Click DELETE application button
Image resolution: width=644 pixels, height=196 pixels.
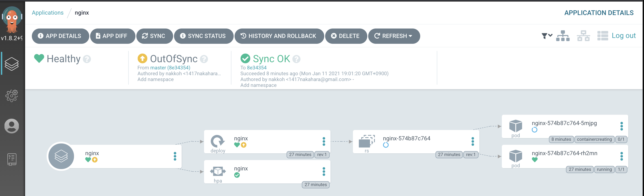346,36
